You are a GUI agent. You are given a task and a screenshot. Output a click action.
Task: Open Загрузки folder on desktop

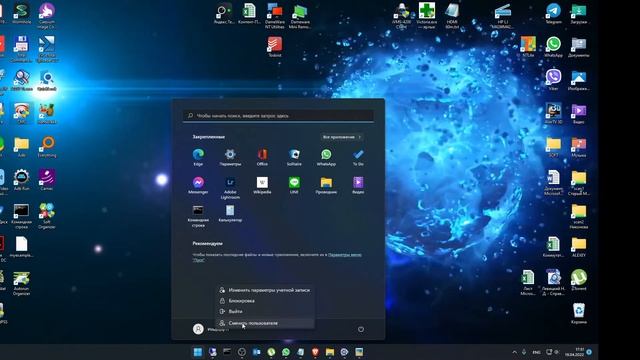(x=579, y=13)
